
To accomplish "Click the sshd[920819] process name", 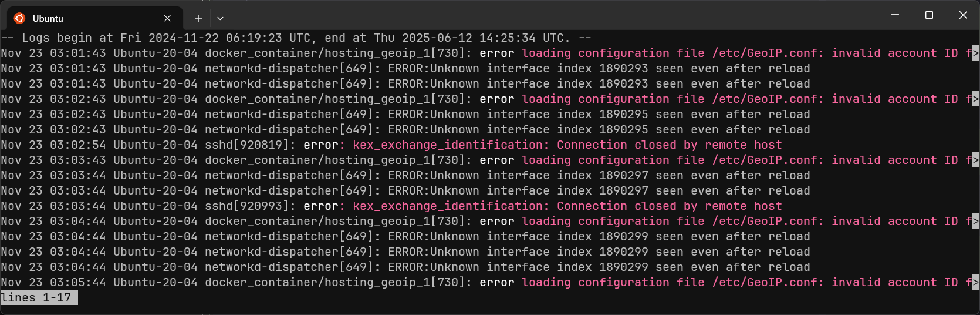I will click(x=247, y=145).
